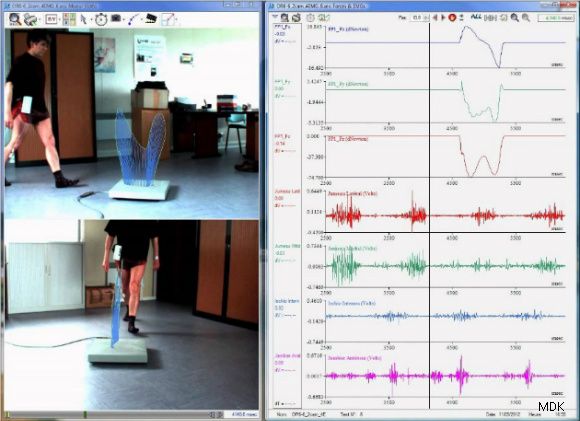Click the clock icon in the graph window toolbar
Viewport: 580px width, 421px height.
[x=310, y=17]
